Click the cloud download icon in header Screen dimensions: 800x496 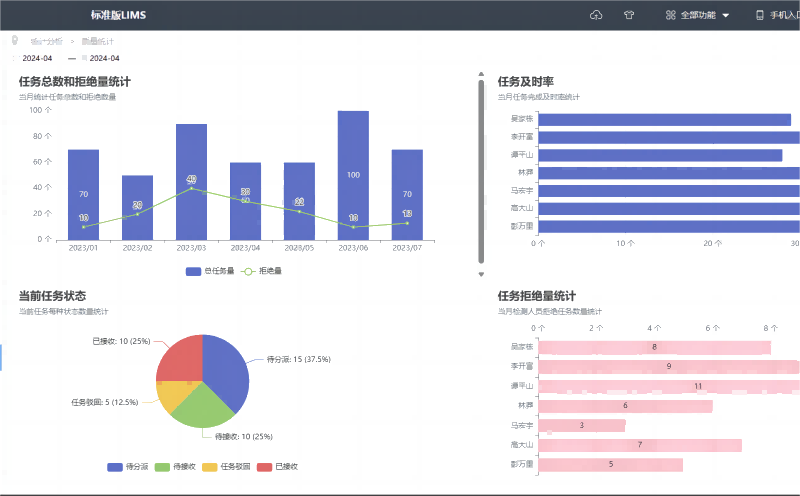597,15
